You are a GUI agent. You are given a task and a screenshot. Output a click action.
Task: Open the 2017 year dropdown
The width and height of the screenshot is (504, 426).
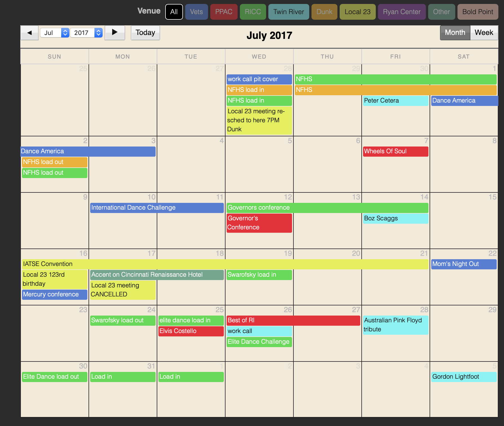[x=86, y=33]
